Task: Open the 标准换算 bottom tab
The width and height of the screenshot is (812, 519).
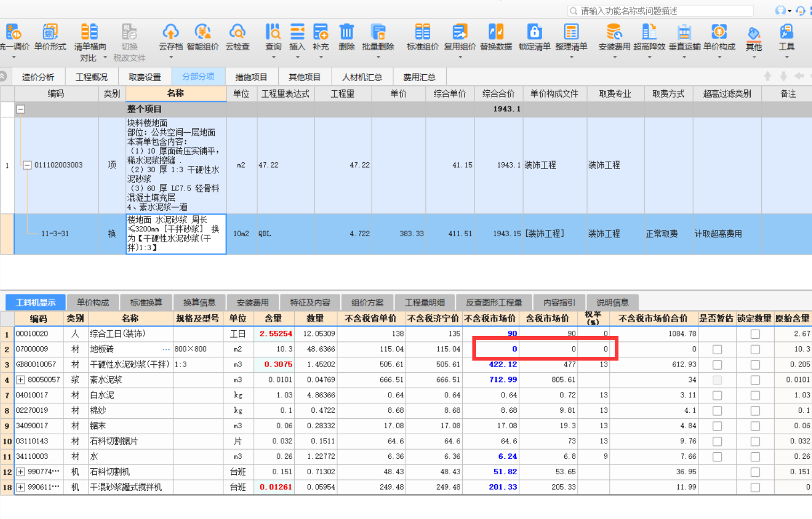Action: click(x=146, y=302)
